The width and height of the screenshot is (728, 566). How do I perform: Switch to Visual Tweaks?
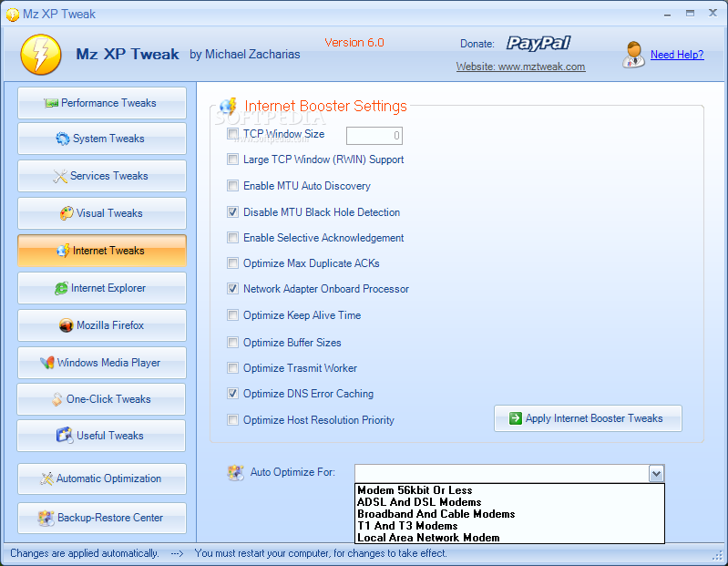(102, 213)
